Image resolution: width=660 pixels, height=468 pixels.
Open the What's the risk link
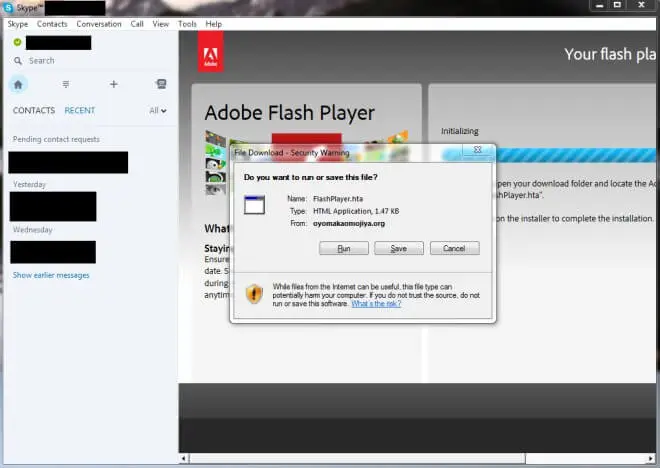[x=376, y=303]
